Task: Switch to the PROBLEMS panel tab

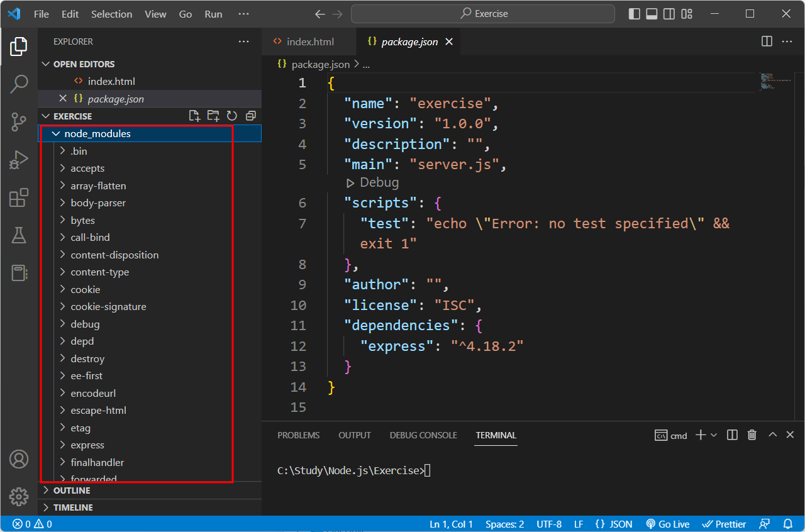Action: pos(299,435)
